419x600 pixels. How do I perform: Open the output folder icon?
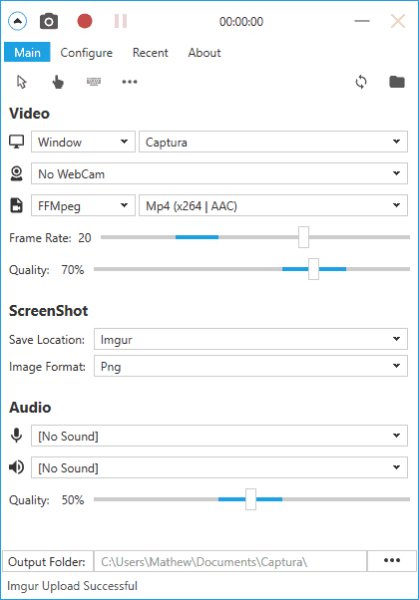tap(397, 82)
